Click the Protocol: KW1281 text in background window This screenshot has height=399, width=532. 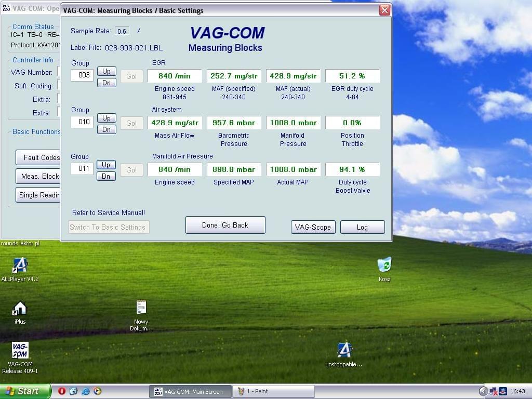[x=35, y=45]
